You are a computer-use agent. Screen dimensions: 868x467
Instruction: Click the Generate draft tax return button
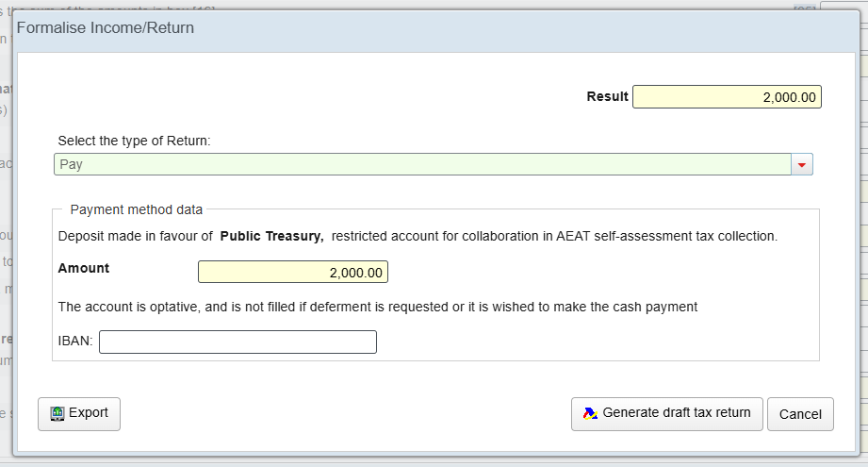[666, 413]
